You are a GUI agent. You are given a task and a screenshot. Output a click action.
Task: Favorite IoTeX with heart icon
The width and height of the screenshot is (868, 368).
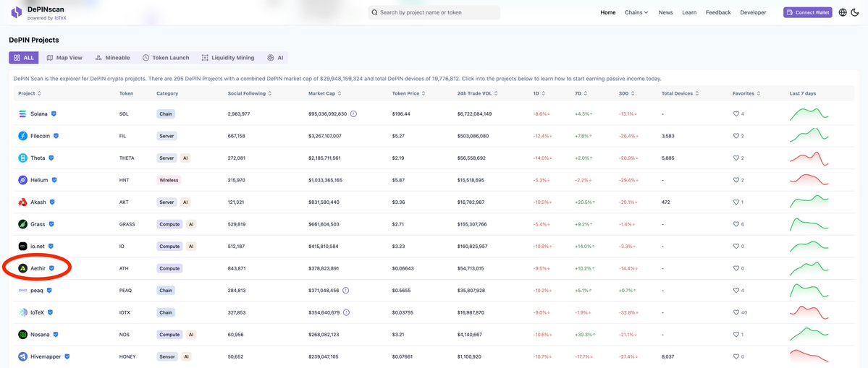tap(736, 312)
